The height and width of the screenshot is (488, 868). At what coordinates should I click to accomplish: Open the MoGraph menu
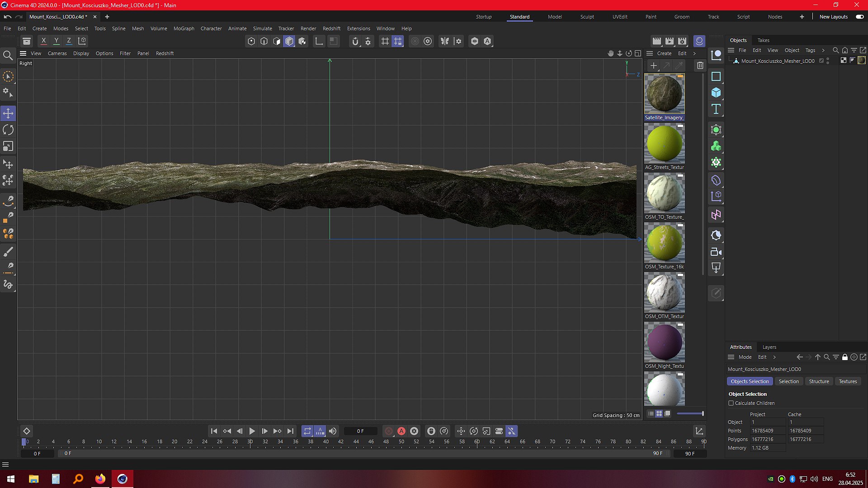coord(184,28)
